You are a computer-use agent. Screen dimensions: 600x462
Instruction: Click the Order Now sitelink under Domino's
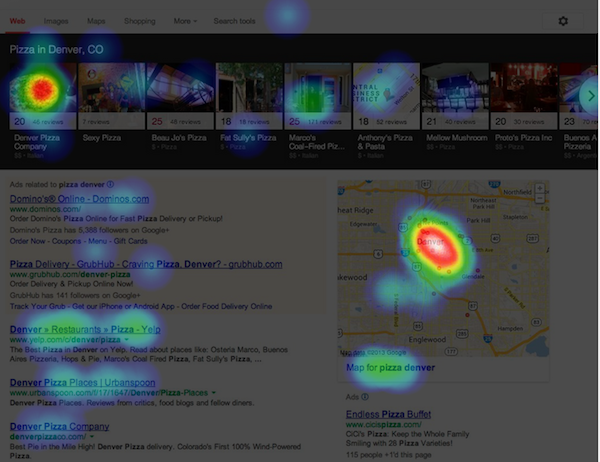click(27, 241)
